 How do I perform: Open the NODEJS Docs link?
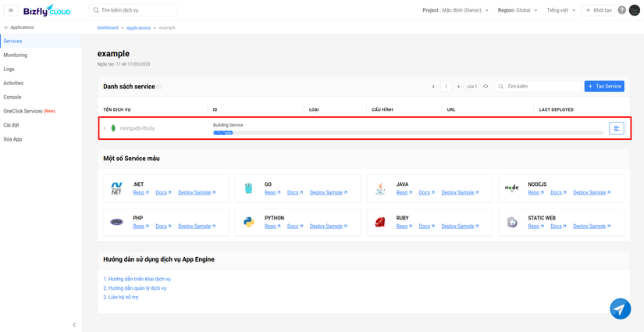point(559,192)
